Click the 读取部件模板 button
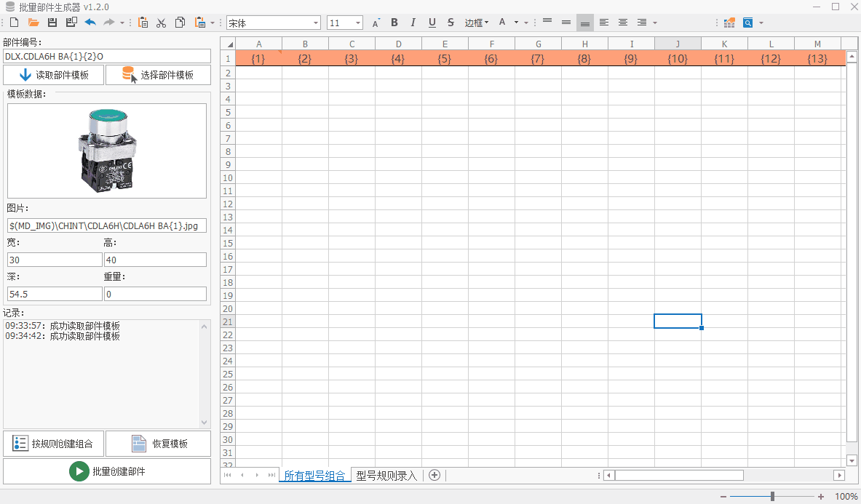This screenshot has height=504, width=861. pyautogui.click(x=54, y=75)
